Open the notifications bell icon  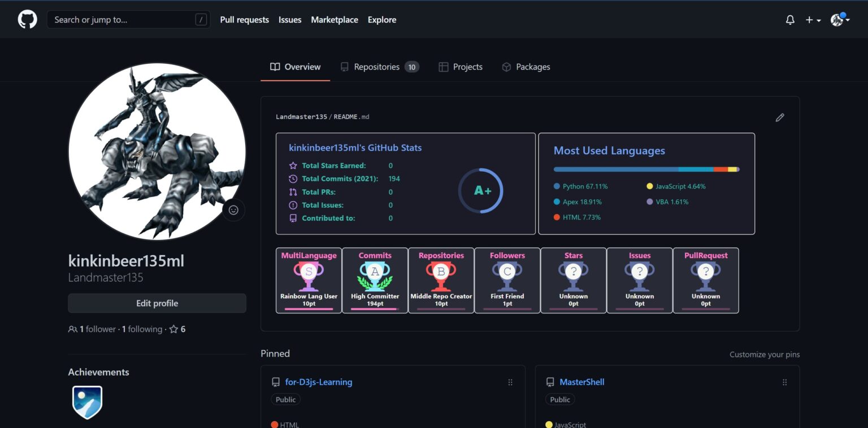[789, 19]
